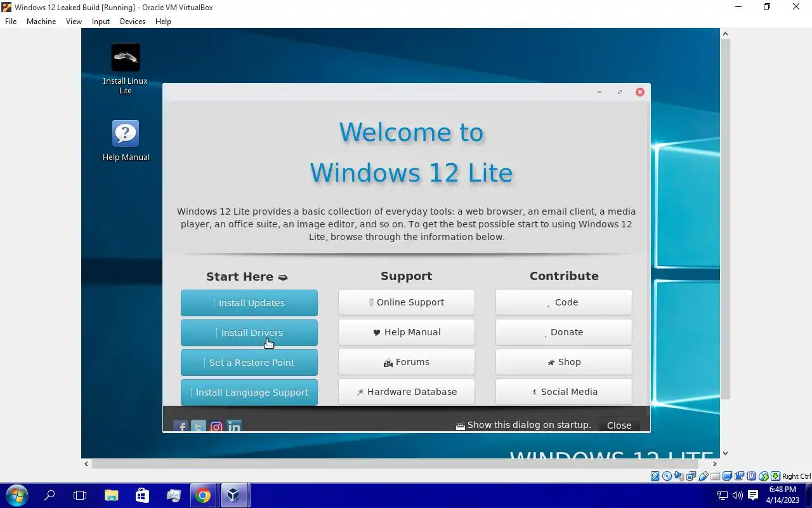
Task: Open the Devices menu
Action: 133,21
